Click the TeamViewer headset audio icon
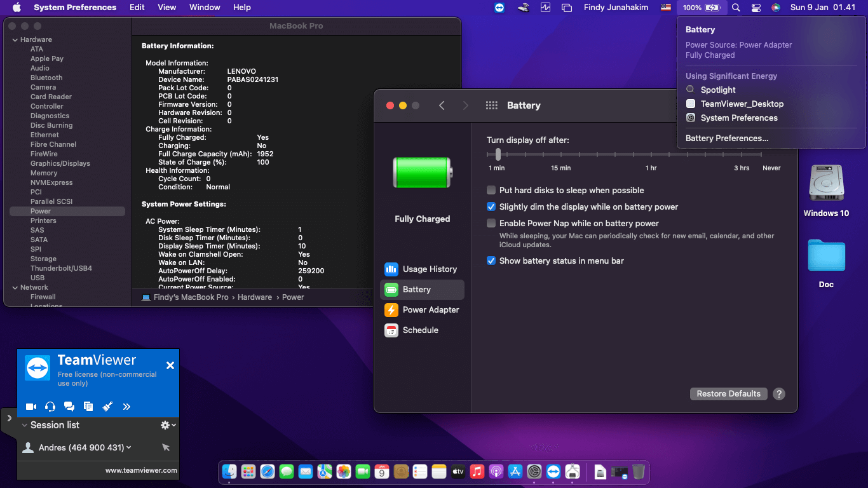Viewport: 868px width, 488px height. click(x=50, y=407)
